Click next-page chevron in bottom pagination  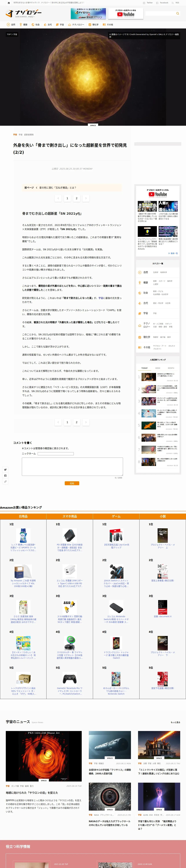tap(86, 422)
